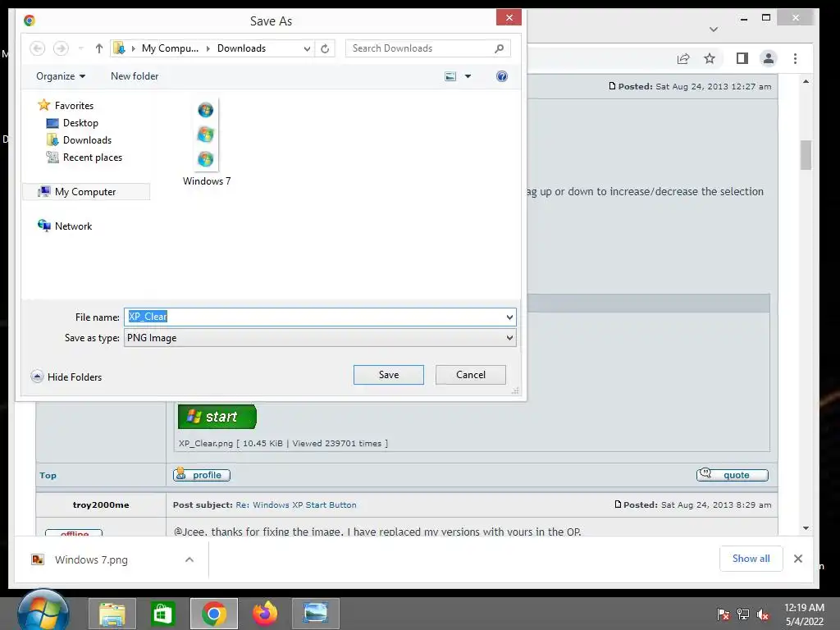Open the Windows Start orb
This screenshot has height=630, width=840.
click(43, 612)
